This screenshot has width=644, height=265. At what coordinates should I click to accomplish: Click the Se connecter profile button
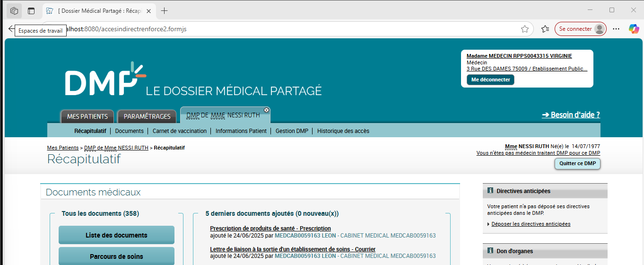coord(581,29)
